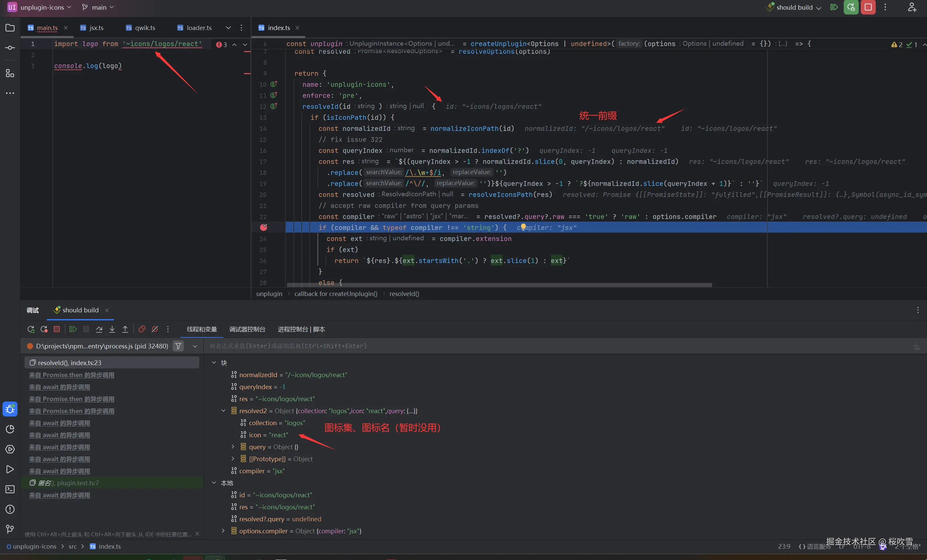Viewport: 927px width, 560px height.
Task: Toggle Mute Breakpoints icon
Action: [155, 329]
